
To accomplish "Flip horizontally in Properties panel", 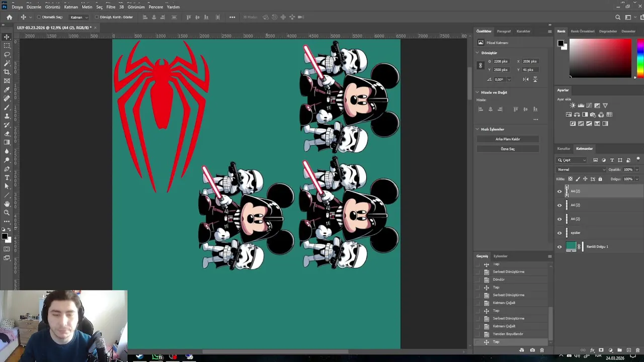I will [526, 79].
